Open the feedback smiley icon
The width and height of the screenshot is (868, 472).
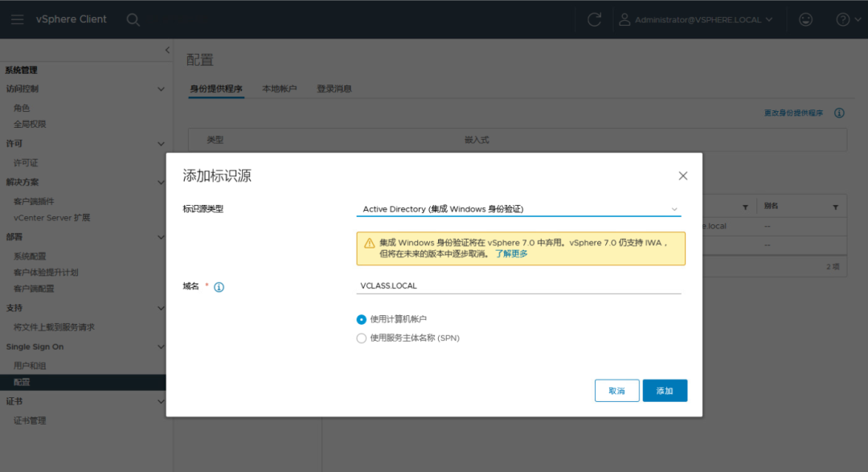pyautogui.click(x=805, y=20)
